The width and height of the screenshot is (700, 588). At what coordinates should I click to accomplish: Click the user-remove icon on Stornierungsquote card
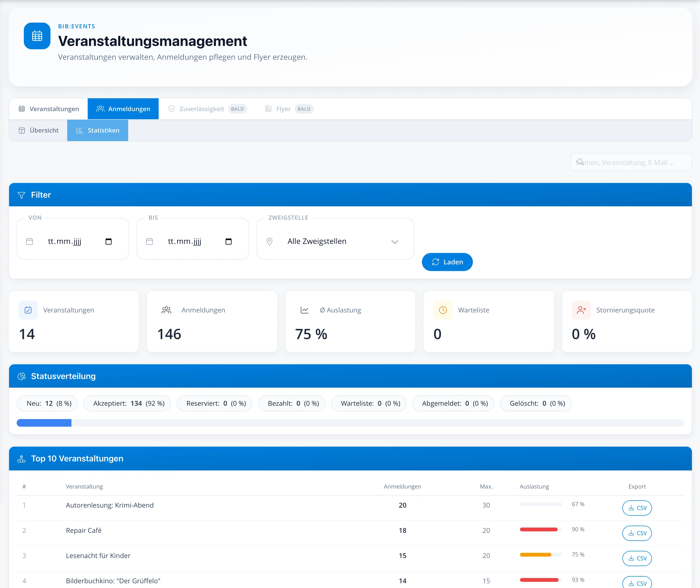pyautogui.click(x=581, y=310)
